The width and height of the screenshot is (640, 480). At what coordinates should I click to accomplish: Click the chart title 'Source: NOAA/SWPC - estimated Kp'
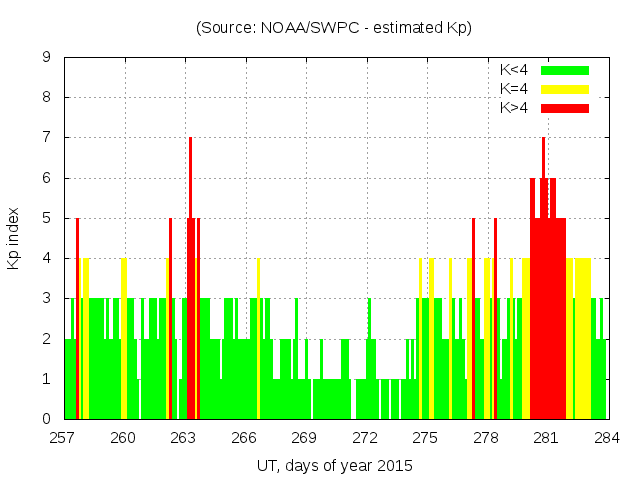pos(334,28)
